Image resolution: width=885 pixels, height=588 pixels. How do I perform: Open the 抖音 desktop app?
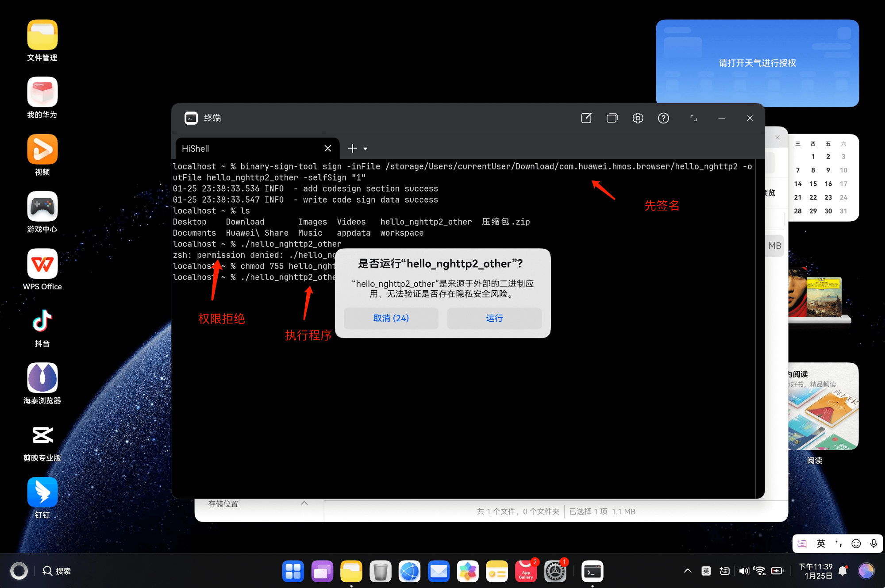42,322
